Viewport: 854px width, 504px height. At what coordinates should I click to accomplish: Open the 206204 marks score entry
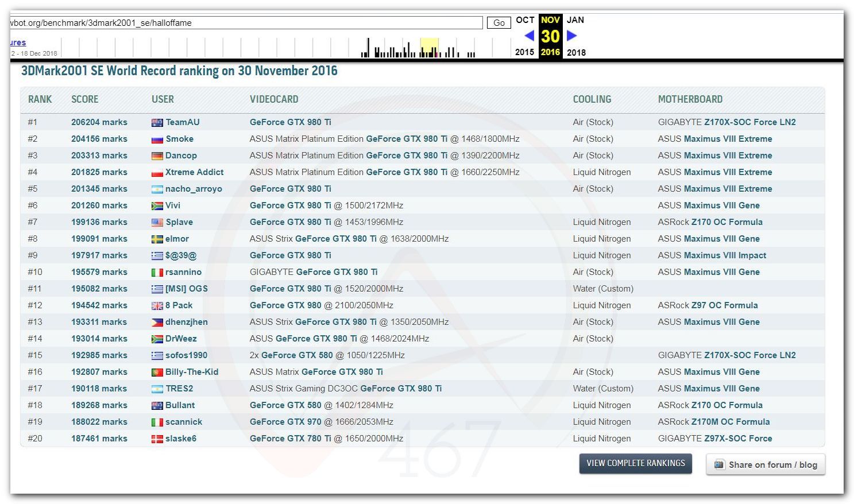(99, 122)
